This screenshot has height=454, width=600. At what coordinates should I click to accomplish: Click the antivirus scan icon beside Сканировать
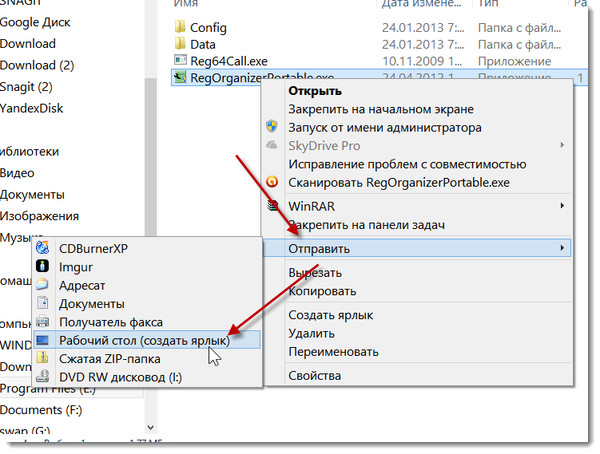coord(272,181)
